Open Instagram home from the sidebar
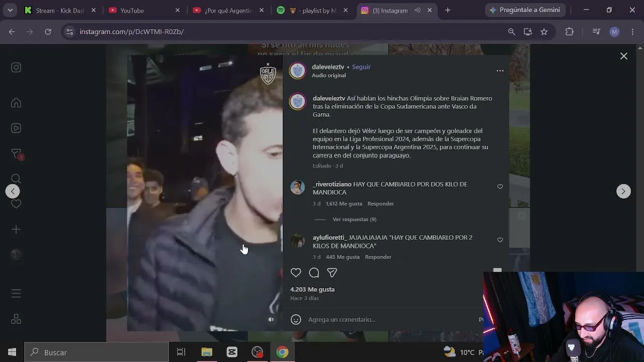The width and height of the screenshot is (644, 362). pyautogui.click(x=16, y=103)
